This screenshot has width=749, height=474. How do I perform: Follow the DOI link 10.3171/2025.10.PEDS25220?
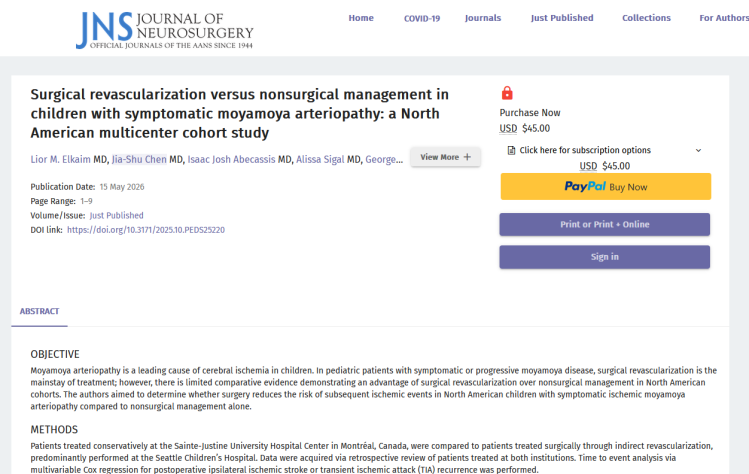click(x=146, y=230)
